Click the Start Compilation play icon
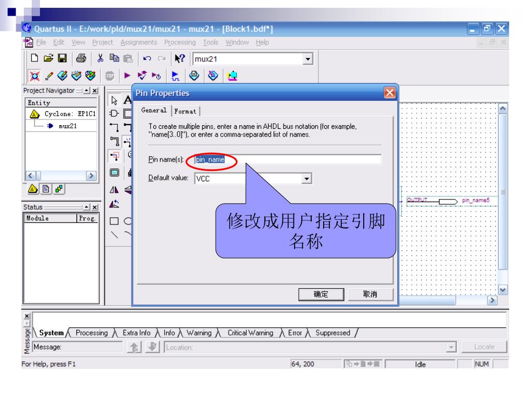The width and height of the screenshot is (532, 399). coord(127,75)
